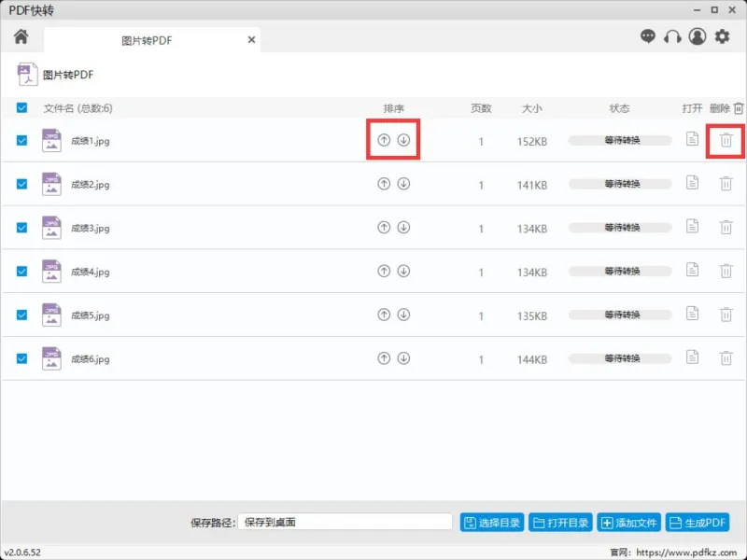
Task: Uncheck the 成绩1.jpg checkbox
Action: [x=21, y=141]
